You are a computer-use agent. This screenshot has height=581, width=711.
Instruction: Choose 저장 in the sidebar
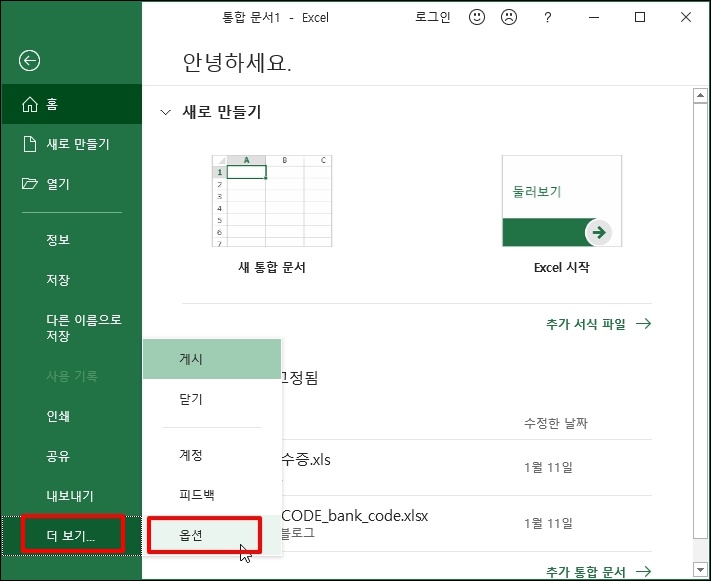[x=72, y=279]
